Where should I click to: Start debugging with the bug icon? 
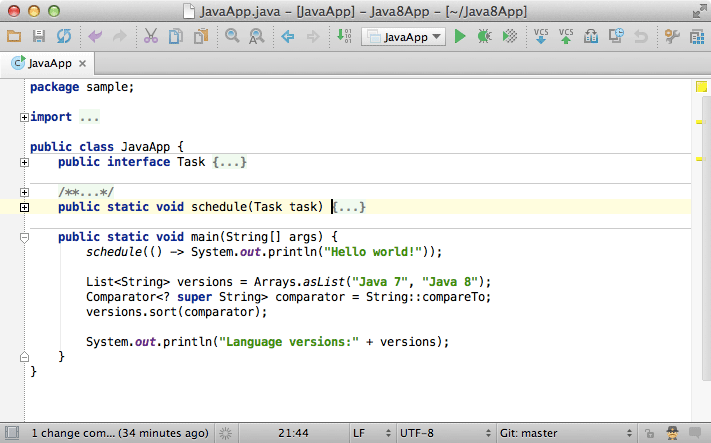point(484,36)
